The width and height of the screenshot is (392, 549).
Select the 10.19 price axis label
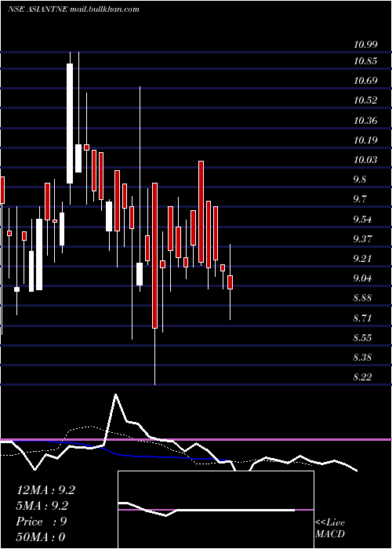point(365,140)
